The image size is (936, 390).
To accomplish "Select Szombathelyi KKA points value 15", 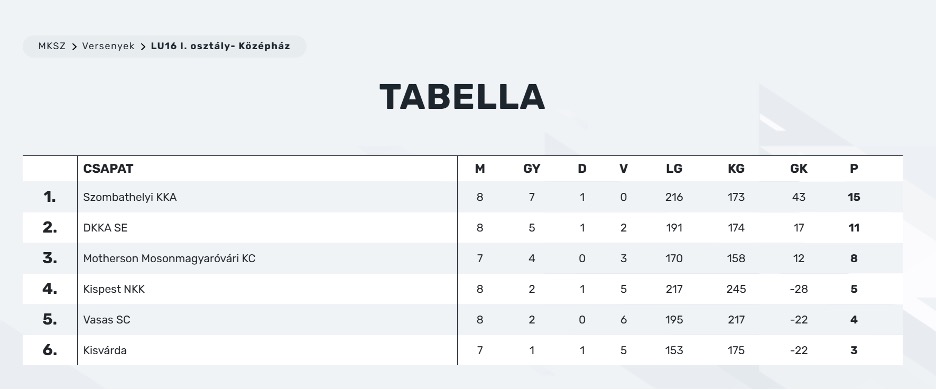I will [854, 197].
